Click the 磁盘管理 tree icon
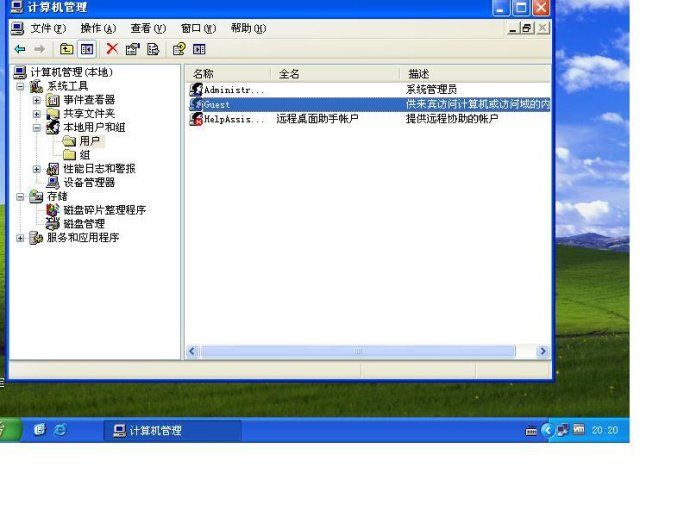Viewport: 690px width, 517px height. click(53, 224)
